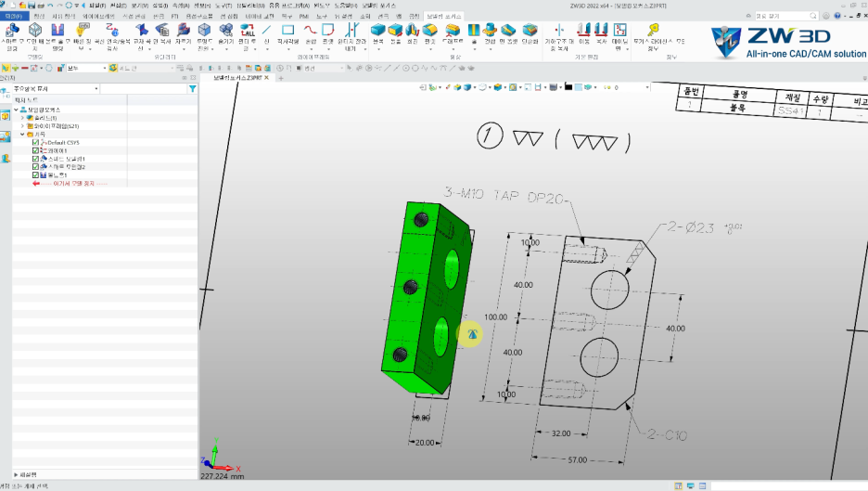Switch to the PMI ribbon tab
The image size is (868, 491).
click(x=304, y=16)
